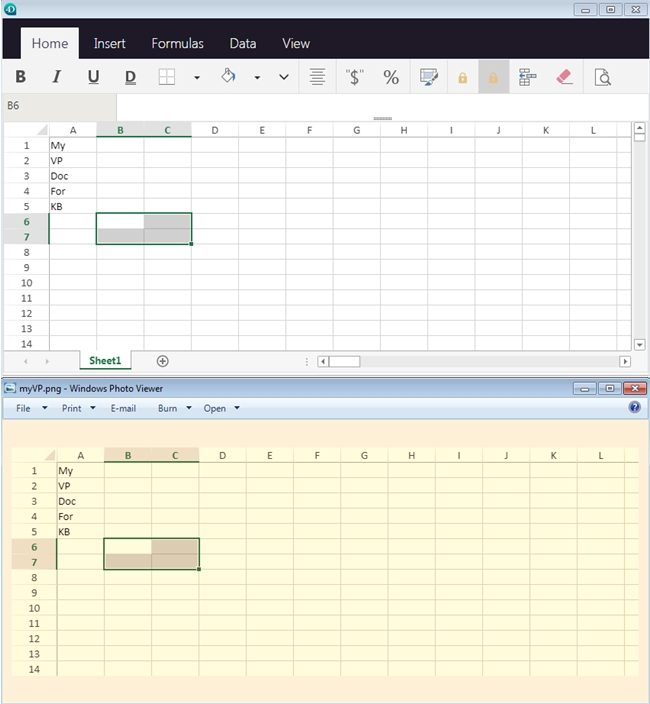
Task: Open the fill color dropdown arrow
Action: (257, 78)
